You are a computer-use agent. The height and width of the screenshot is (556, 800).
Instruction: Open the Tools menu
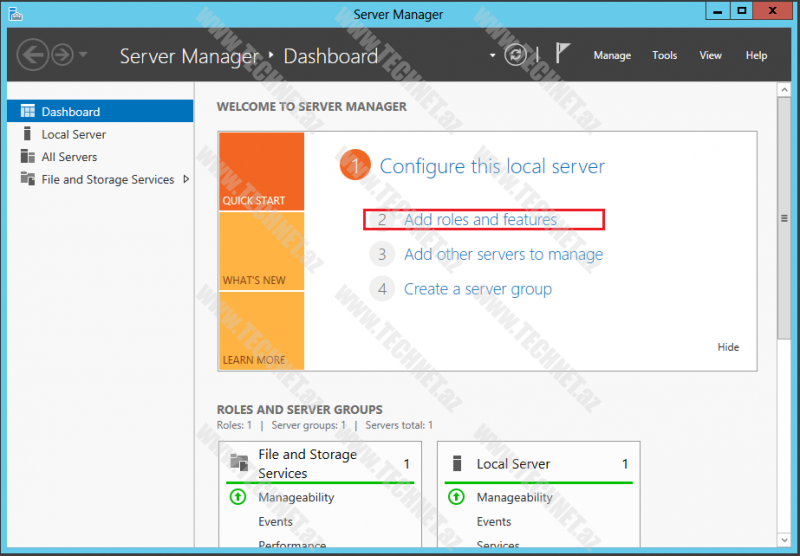click(665, 56)
